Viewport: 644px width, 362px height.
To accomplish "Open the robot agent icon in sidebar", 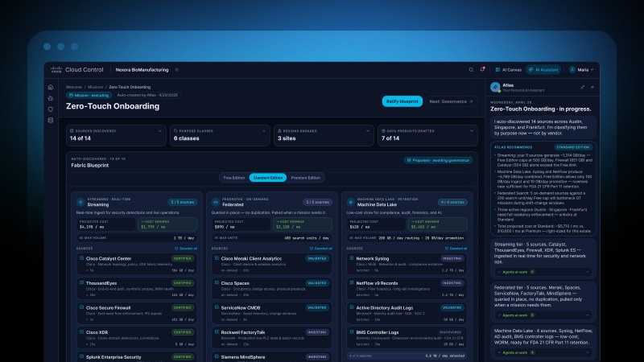I will pos(51,98).
